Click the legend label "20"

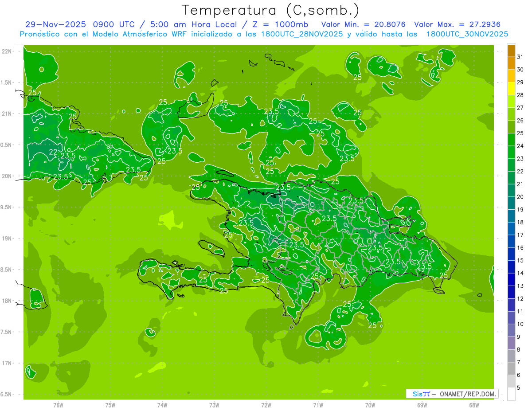point(520,197)
